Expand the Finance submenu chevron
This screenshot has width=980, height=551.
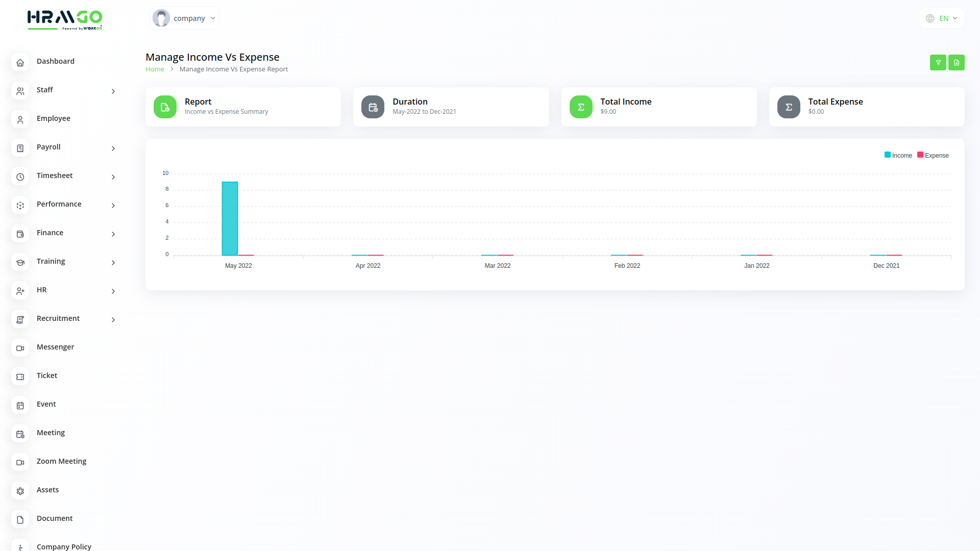click(x=113, y=234)
